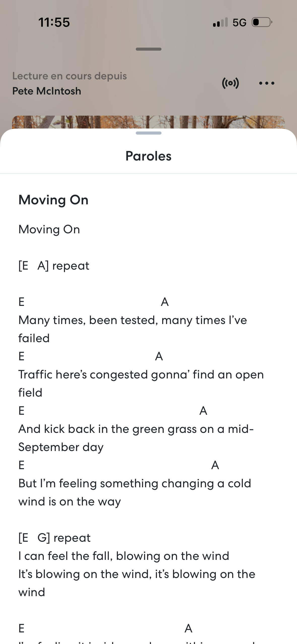
Task: Select the 'Moving On' song title
Action: pyautogui.click(x=53, y=200)
